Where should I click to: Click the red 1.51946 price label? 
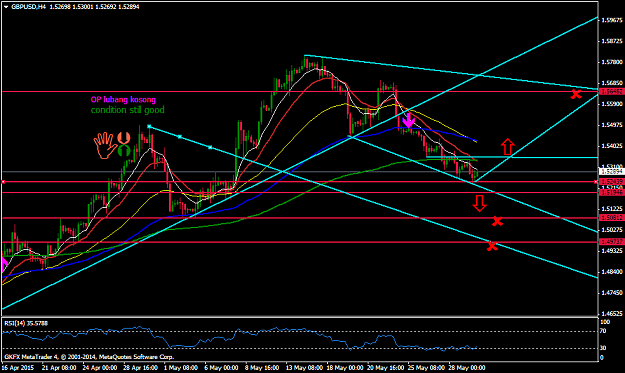tap(612, 192)
